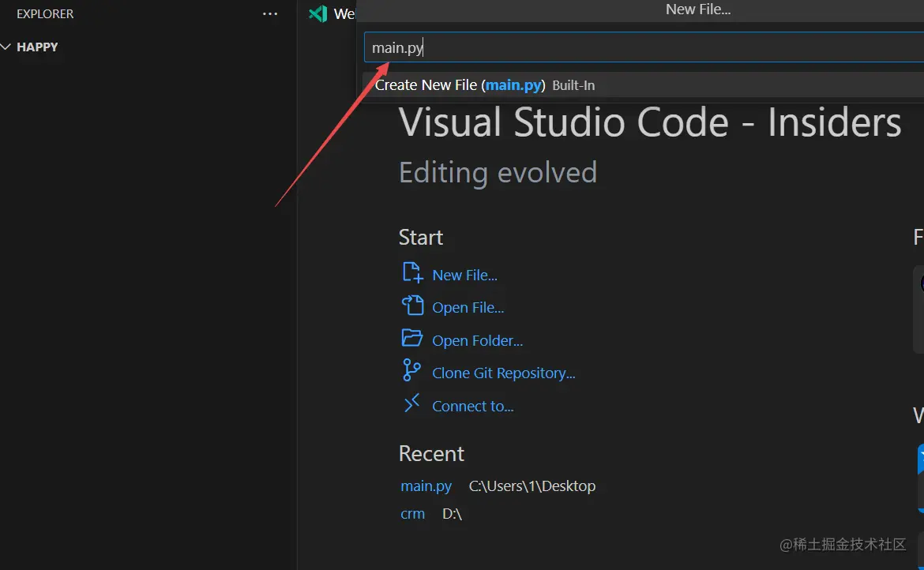
Task: Open the Open File... link
Action: pos(468,307)
